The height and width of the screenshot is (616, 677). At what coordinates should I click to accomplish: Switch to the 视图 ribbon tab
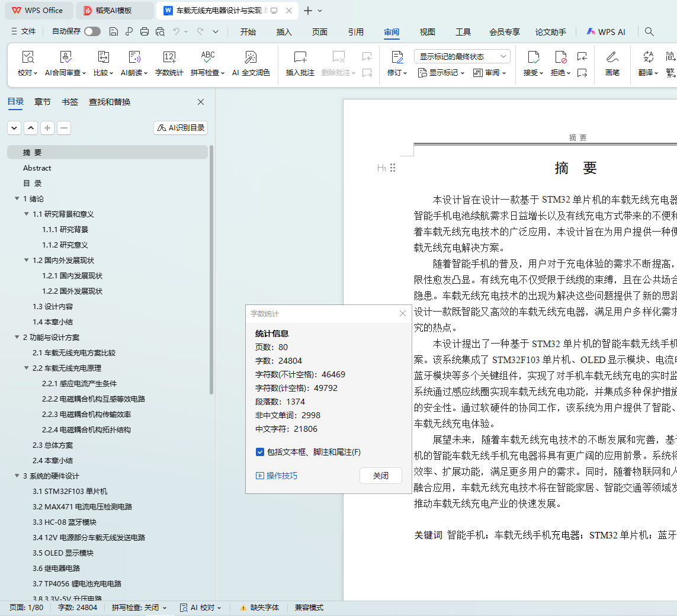pos(427,32)
